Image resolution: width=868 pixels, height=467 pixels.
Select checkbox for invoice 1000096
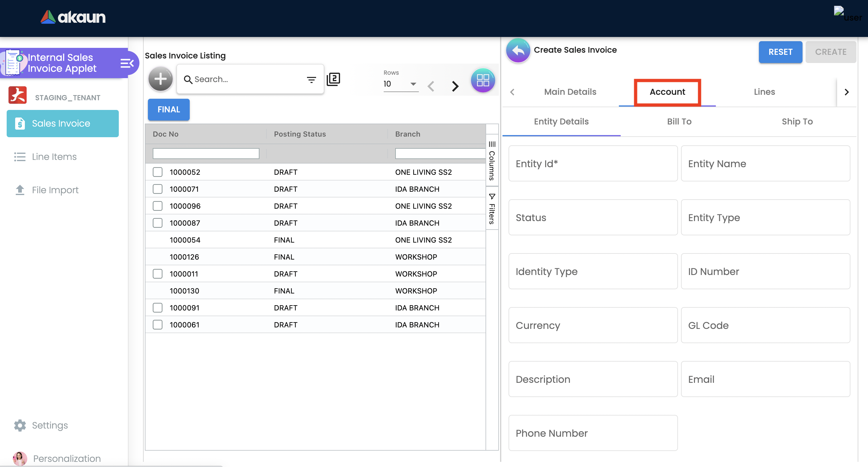(157, 206)
